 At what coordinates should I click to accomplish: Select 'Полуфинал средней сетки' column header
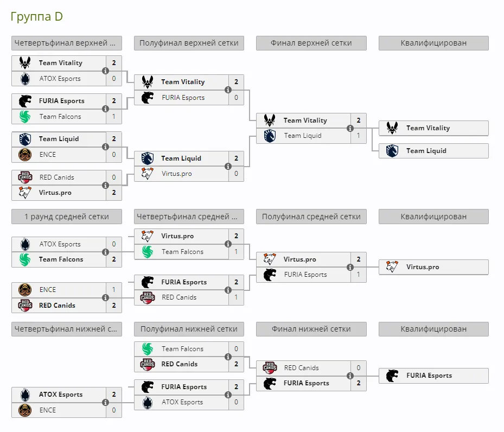pyautogui.click(x=311, y=217)
